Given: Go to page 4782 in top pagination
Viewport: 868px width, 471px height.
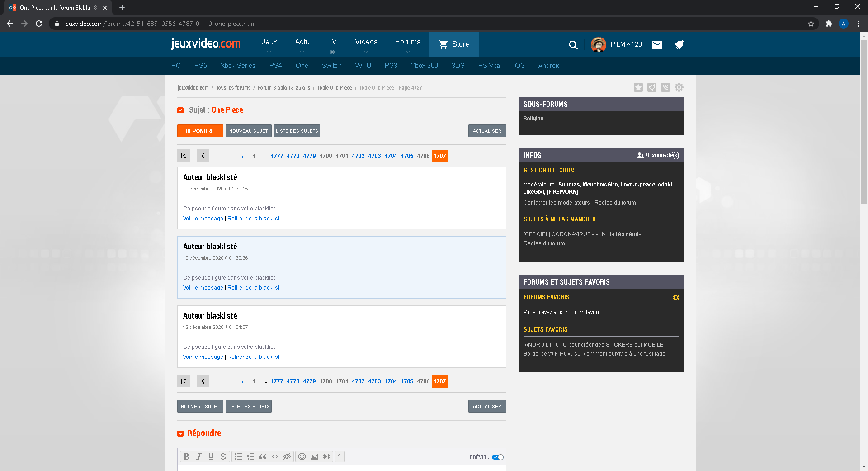Looking at the screenshot, I should tap(358, 156).
